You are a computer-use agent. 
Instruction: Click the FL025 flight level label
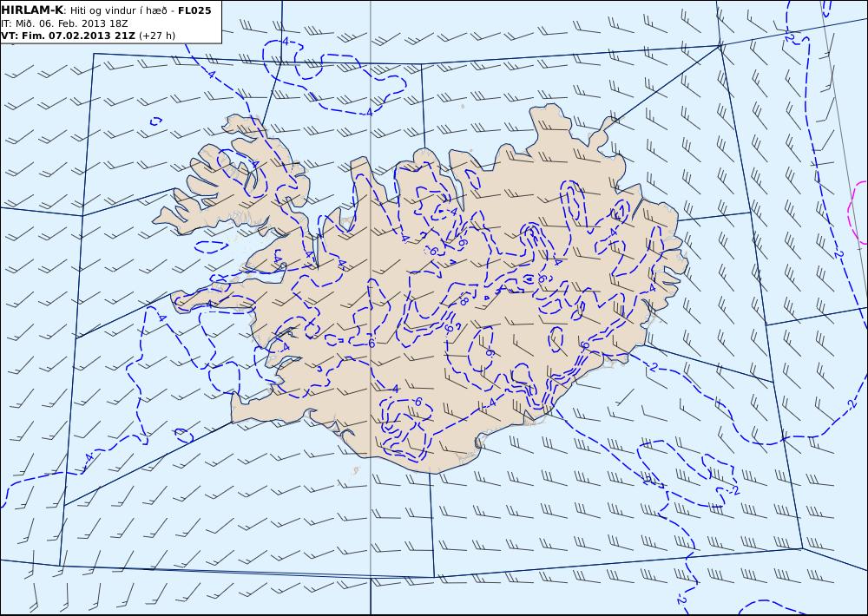(x=194, y=10)
